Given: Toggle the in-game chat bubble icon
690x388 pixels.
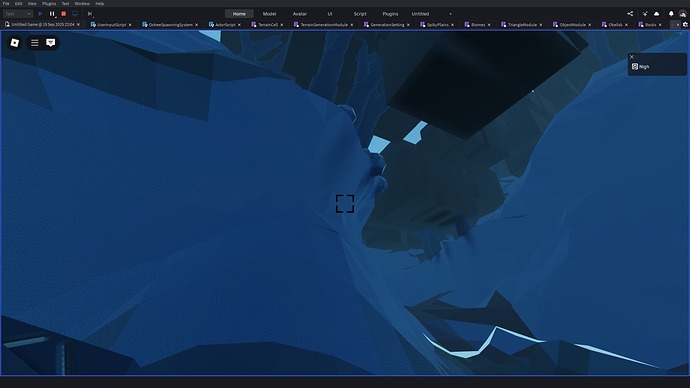Looking at the screenshot, I should tap(51, 43).
